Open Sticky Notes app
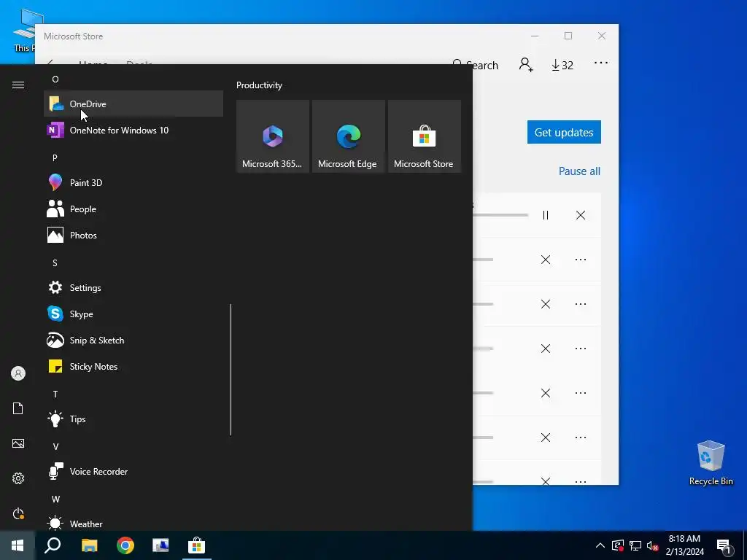747x560 pixels. [133, 366]
